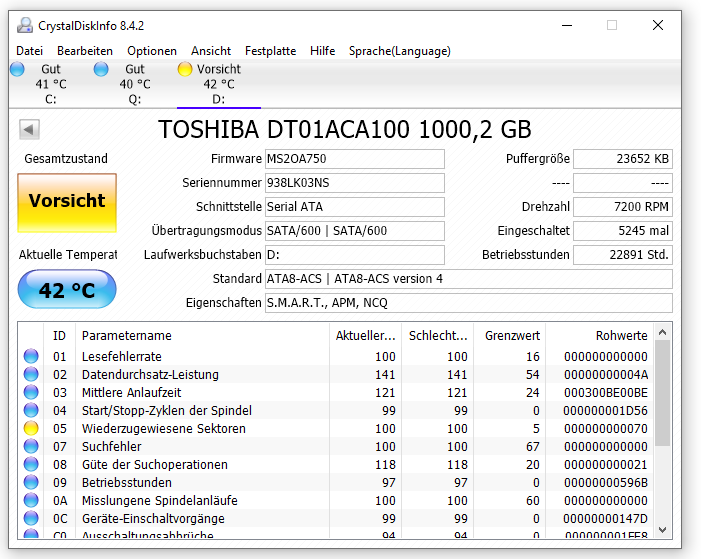
Task: Open the Optionen menu
Action: 152,51
